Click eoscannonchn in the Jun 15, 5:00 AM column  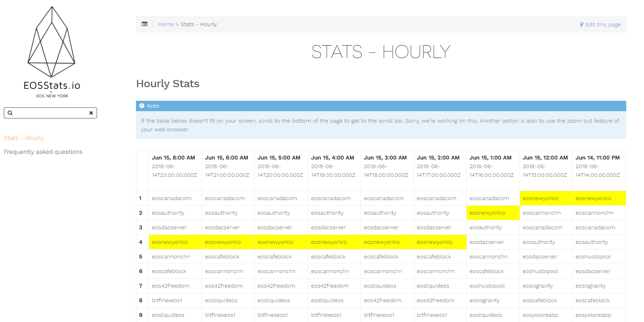pyautogui.click(x=277, y=271)
